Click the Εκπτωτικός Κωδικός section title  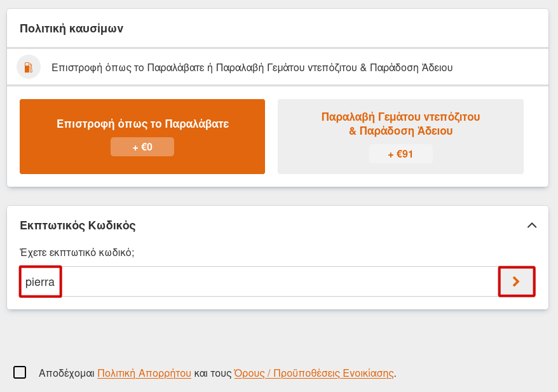[78, 225]
